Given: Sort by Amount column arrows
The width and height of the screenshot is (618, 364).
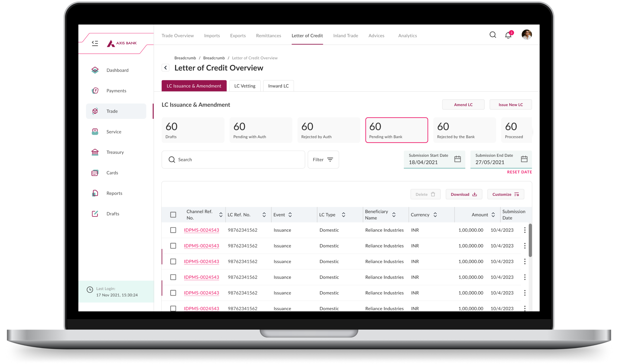Looking at the screenshot, I should [x=493, y=215].
